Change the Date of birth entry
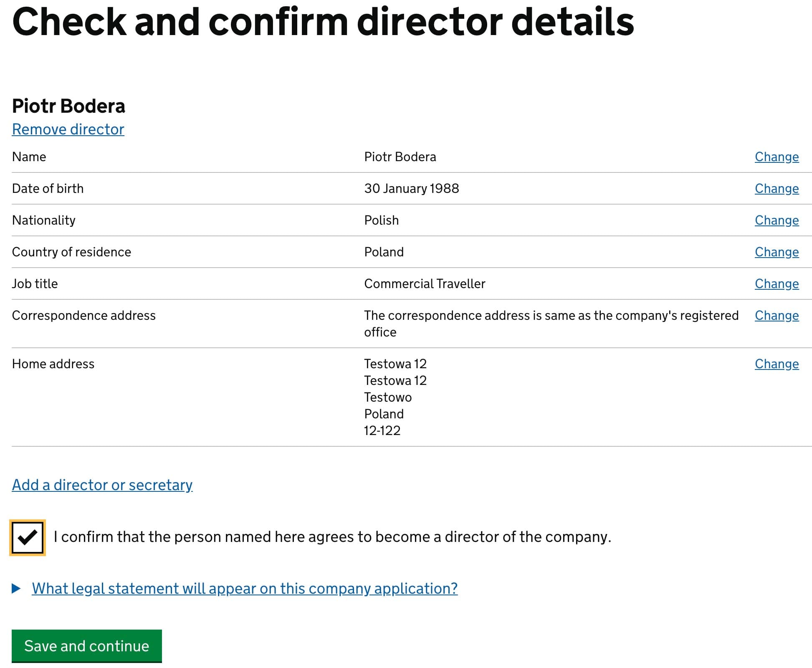The height and width of the screenshot is (668, 812). tap(777, 189)
